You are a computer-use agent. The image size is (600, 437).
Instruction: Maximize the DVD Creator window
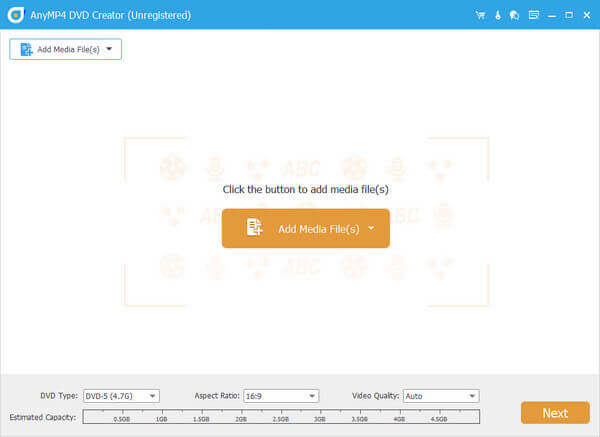(569, 15)
